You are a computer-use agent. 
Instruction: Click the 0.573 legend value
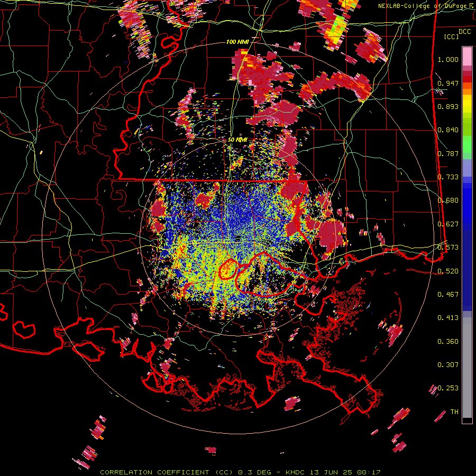[x=448, y=248]
